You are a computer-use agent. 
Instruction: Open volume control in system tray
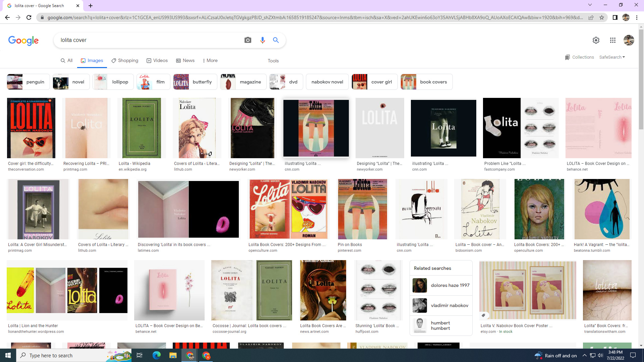(x=600, y=355)
